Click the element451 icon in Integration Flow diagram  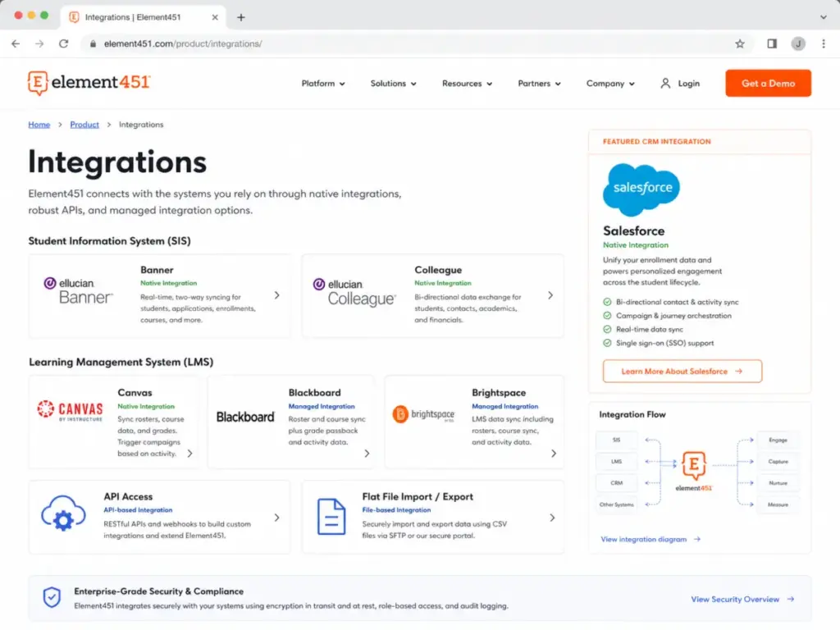point(694,464)
